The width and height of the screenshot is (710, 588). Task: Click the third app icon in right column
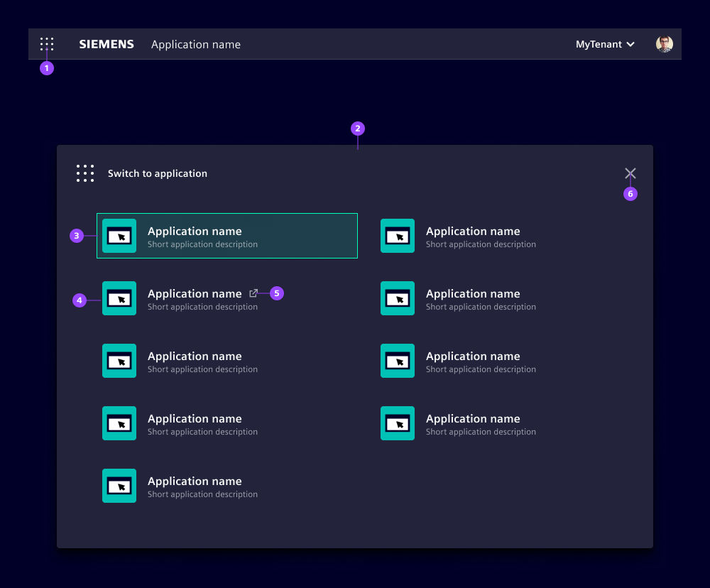(398, 361)
